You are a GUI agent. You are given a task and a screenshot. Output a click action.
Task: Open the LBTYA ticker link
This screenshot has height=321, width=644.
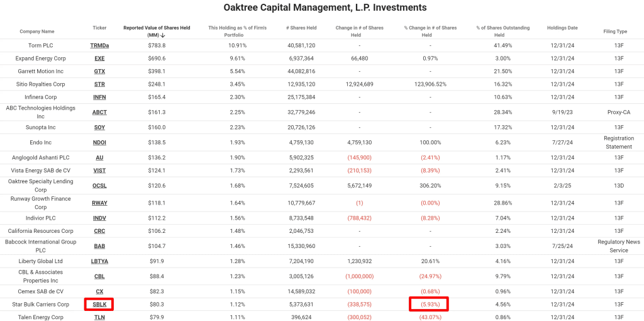(99, 261)
